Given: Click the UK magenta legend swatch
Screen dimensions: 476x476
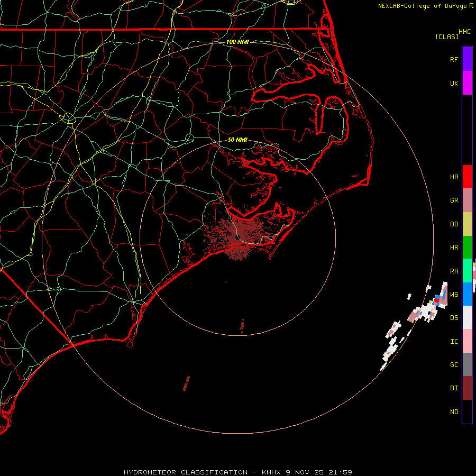Looking at the screenshot, I should point(467,83).
